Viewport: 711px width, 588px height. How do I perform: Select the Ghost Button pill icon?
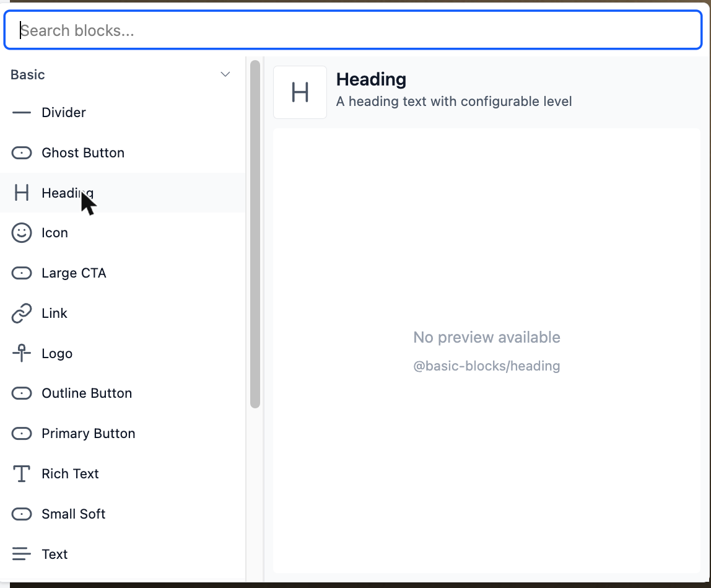(x=21, y=153)
